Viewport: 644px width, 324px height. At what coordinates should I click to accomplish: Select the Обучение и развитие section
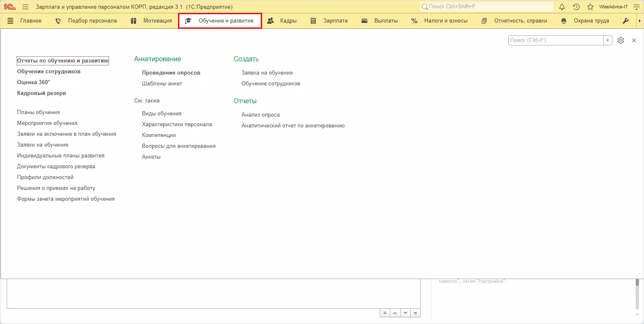220,21
